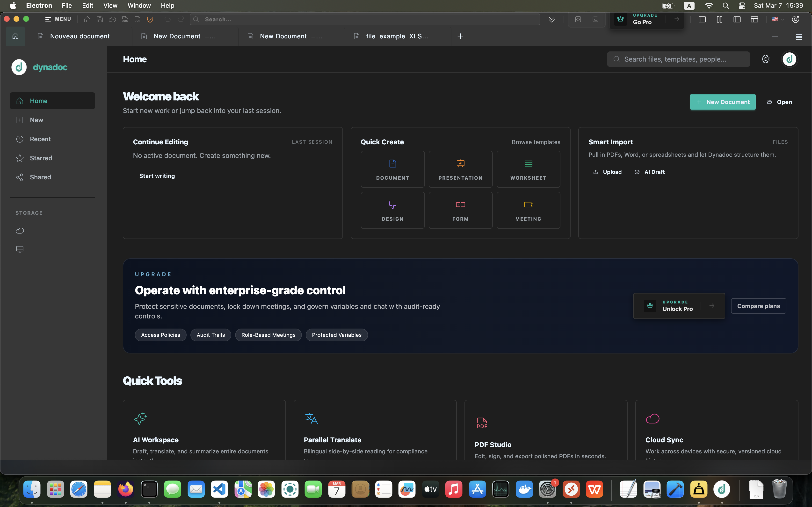This screenshot has height=507, width=812.
Task: Open the Presentation quick create tile
Action: point(460,169)
